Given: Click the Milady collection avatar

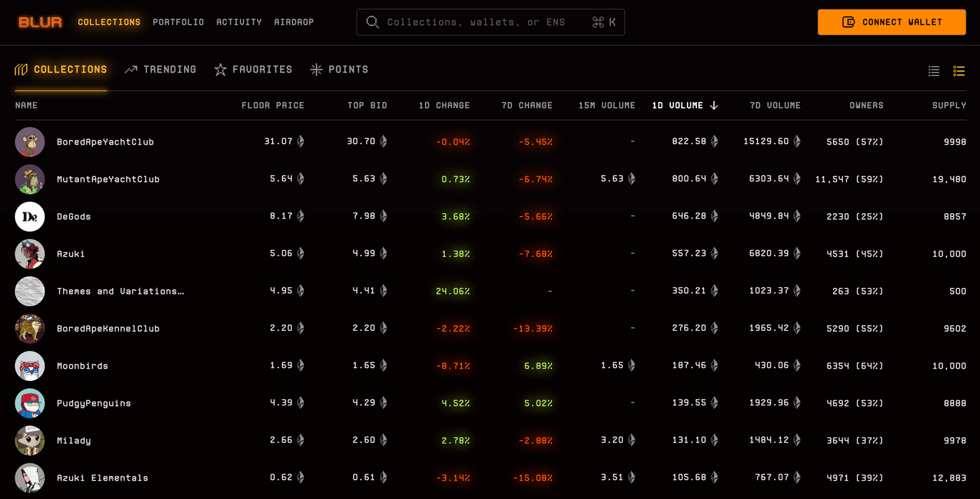Looking at the screenshot, I should point(30,441).
